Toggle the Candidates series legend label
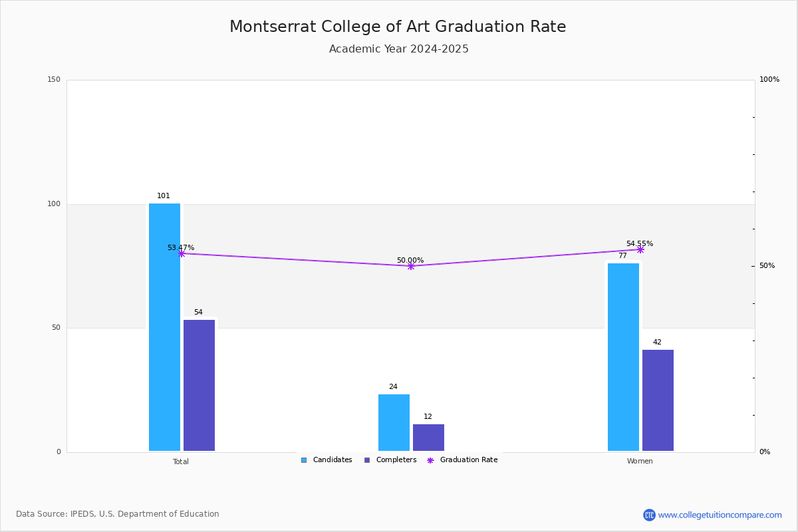This screenshot has width=798, height=532. [x=332, y=460]
